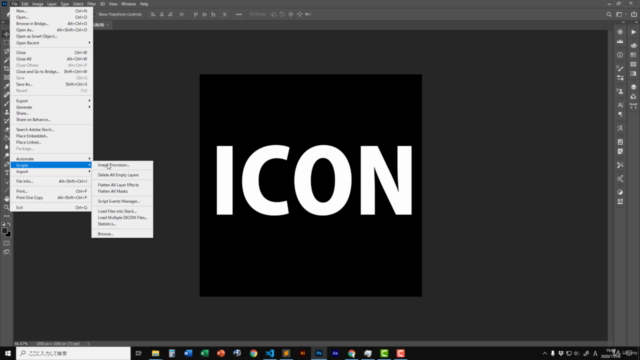The width and height of the screenshot is (640, 360).
Task: Swap foreground and background colors
Action: [9, 224]
